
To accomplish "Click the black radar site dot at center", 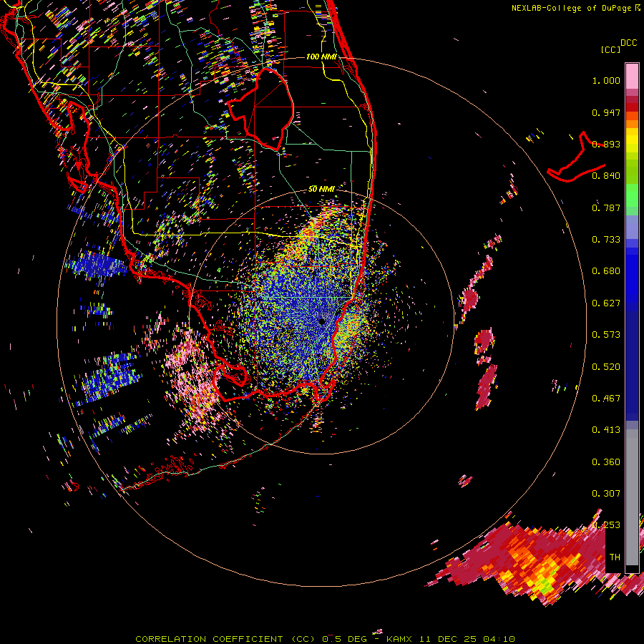I will pyautogui.click(x=322, y=321).
